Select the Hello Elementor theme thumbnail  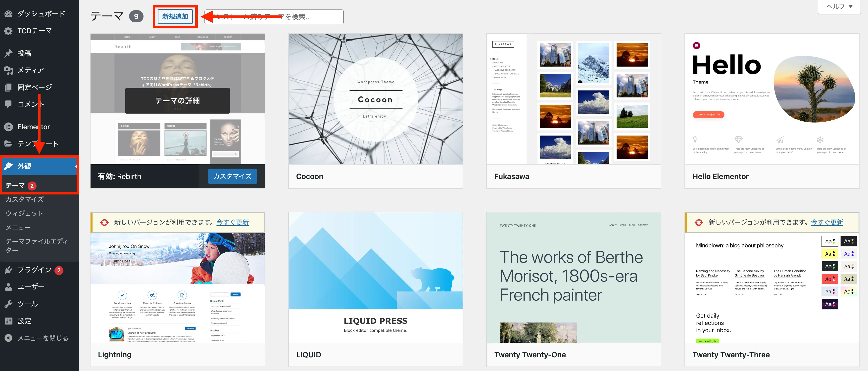click(x=772, y=99)
